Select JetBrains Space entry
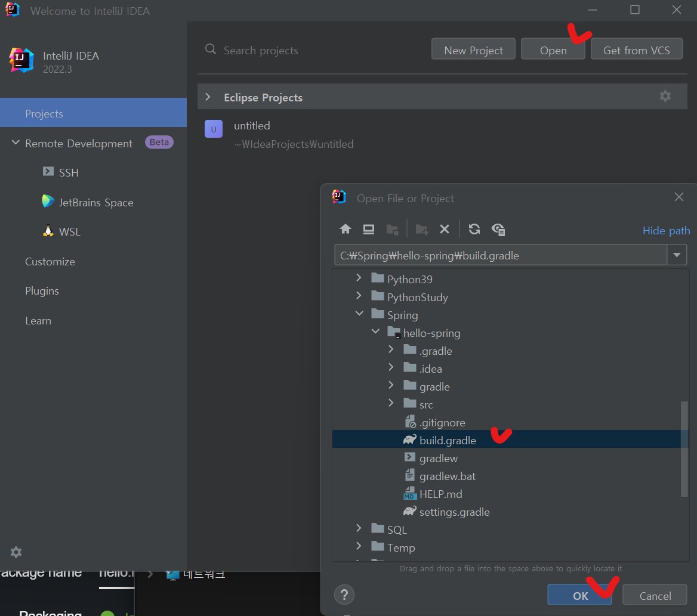697x616 pixels. point(96,203)
